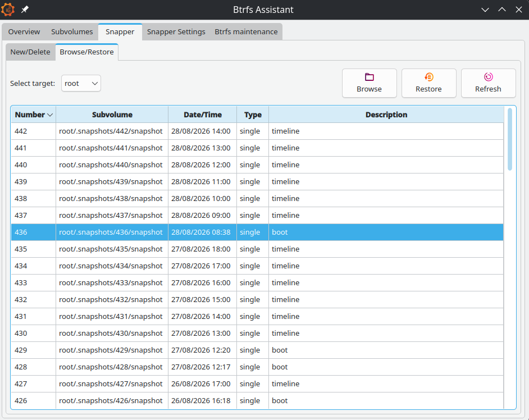Select snapshot number 441
529x420 pixels.
[x=21, y=148]
